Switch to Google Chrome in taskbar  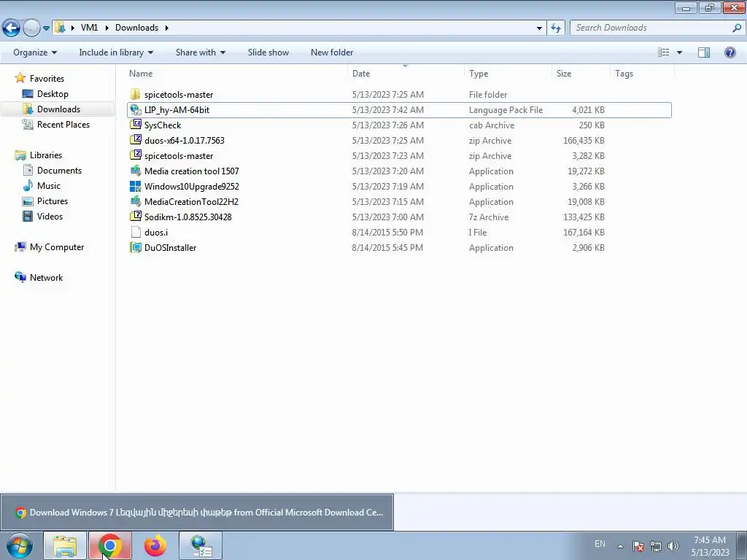(x=110, y=545)
